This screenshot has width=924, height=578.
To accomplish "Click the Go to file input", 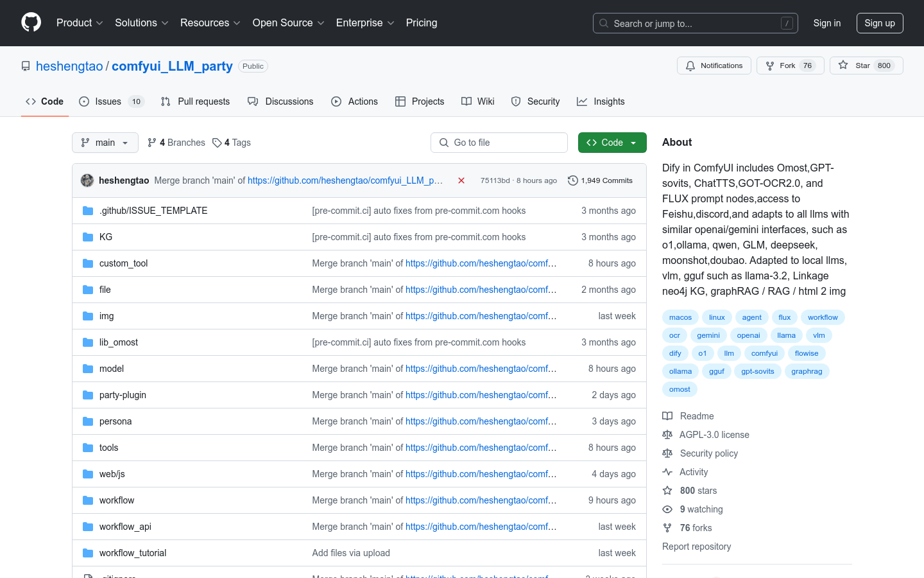I will [x=499, y=143].
